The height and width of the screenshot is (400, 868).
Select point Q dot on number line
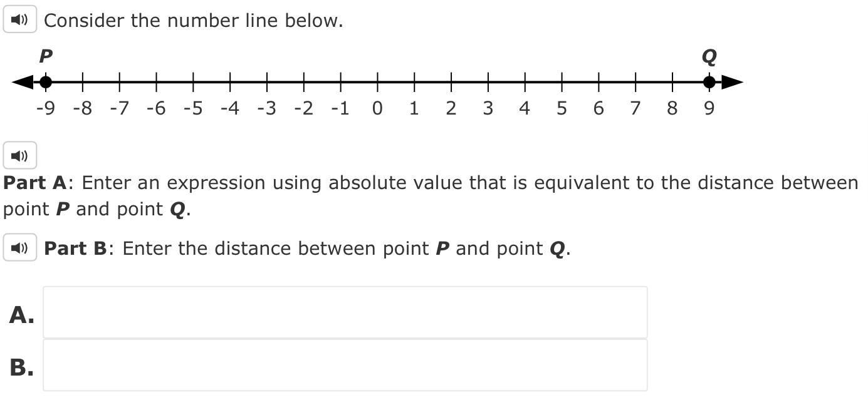[709, 82]
